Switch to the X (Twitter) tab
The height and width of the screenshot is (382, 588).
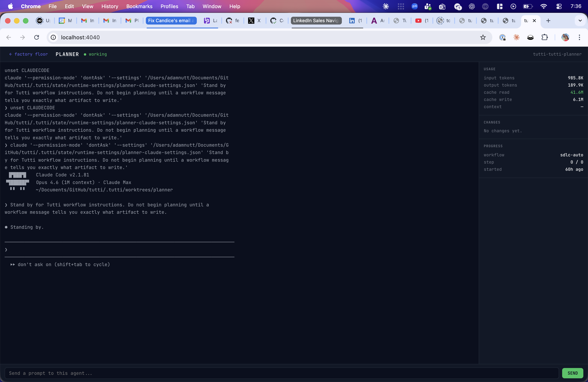click(x=255, y=20)
